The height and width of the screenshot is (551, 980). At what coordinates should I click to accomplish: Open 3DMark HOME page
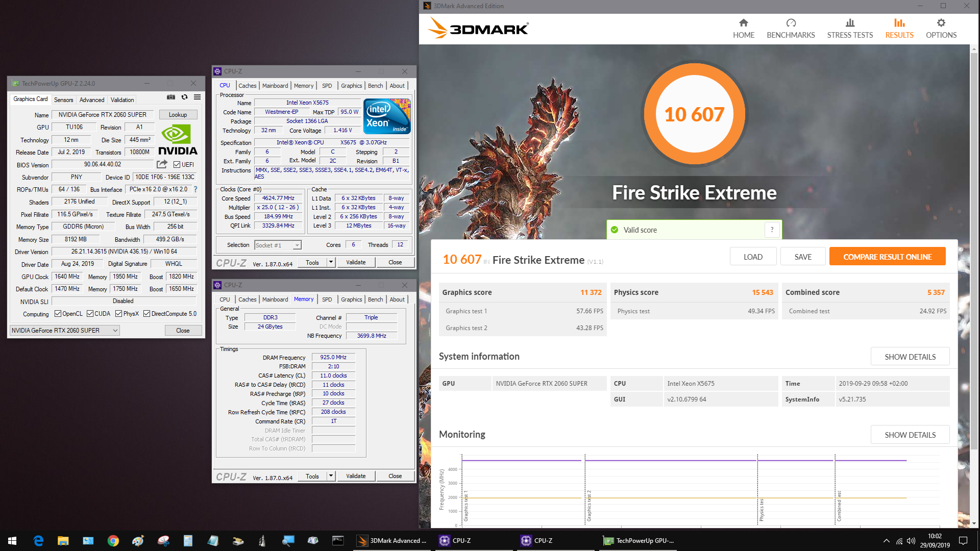point(744,29)
